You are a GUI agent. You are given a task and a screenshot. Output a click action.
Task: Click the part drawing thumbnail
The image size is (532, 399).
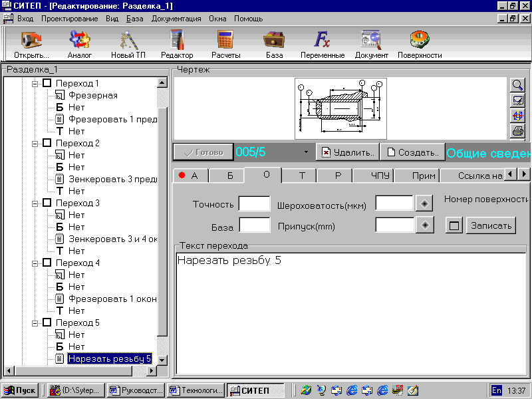pyautogui.click(x=340, y=108)
